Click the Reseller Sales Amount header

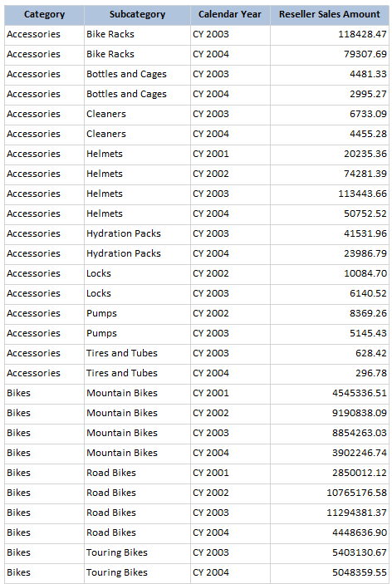330,15
